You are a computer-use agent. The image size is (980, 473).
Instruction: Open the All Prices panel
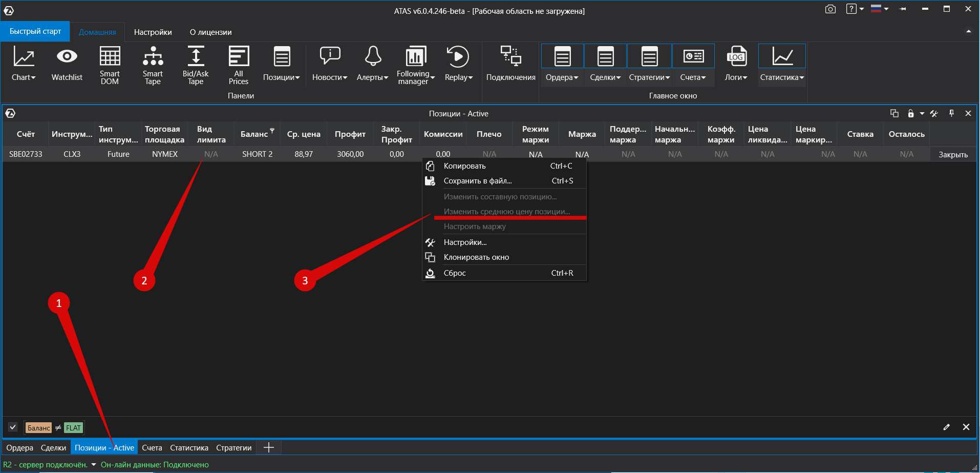(x=239, y=64)
